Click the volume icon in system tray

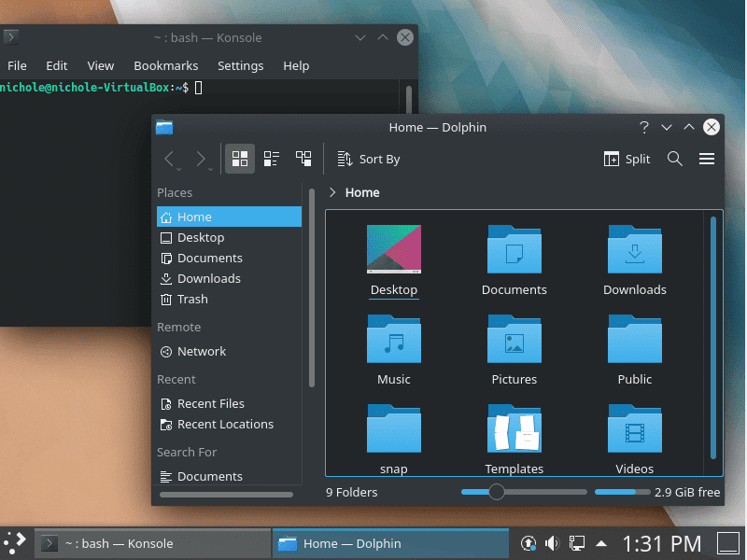551,542
